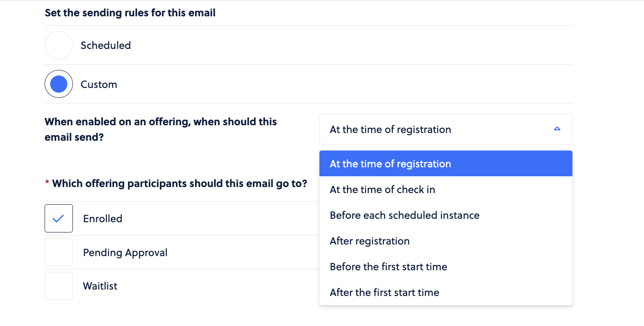
Task: Choose 'Before the first start time'
Action: pos(446,266)
